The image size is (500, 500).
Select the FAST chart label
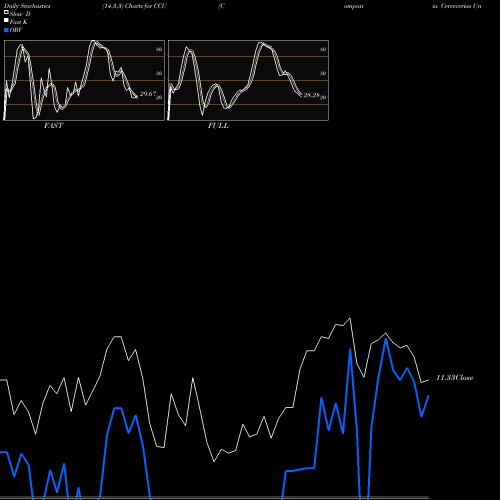tap(53, 126)
